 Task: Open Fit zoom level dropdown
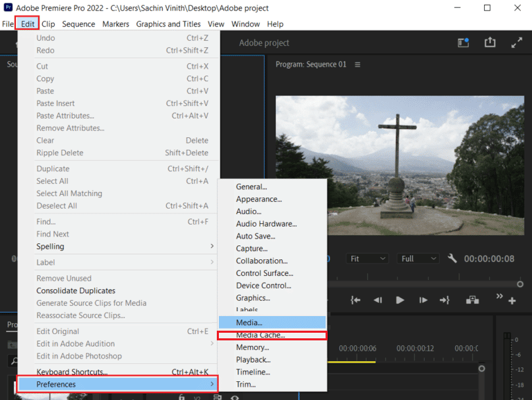point(367,259)
